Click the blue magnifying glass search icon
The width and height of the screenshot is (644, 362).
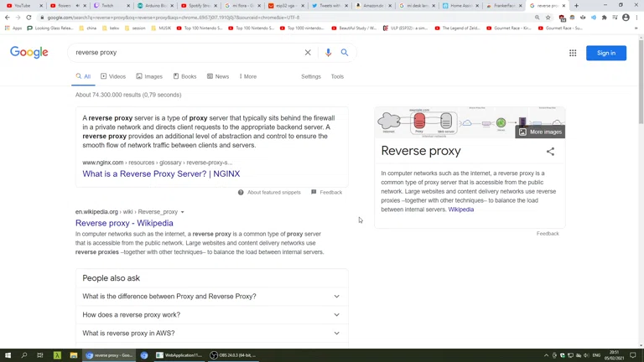[x=345, y=53]
